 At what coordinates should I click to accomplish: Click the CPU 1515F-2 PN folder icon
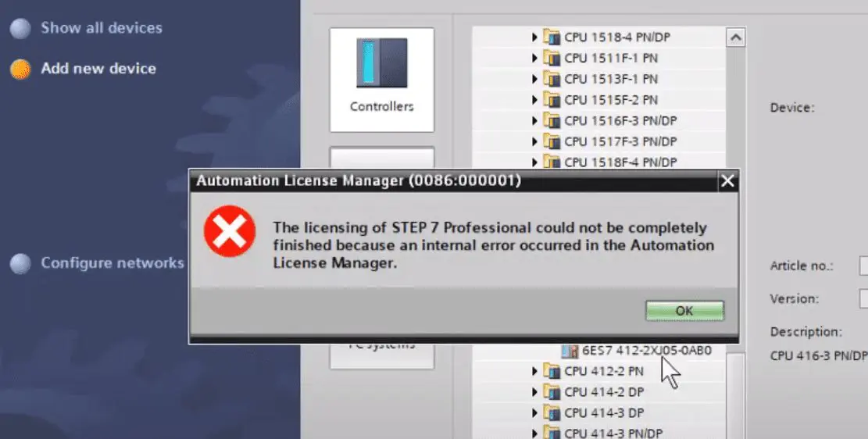click(552, 100)
